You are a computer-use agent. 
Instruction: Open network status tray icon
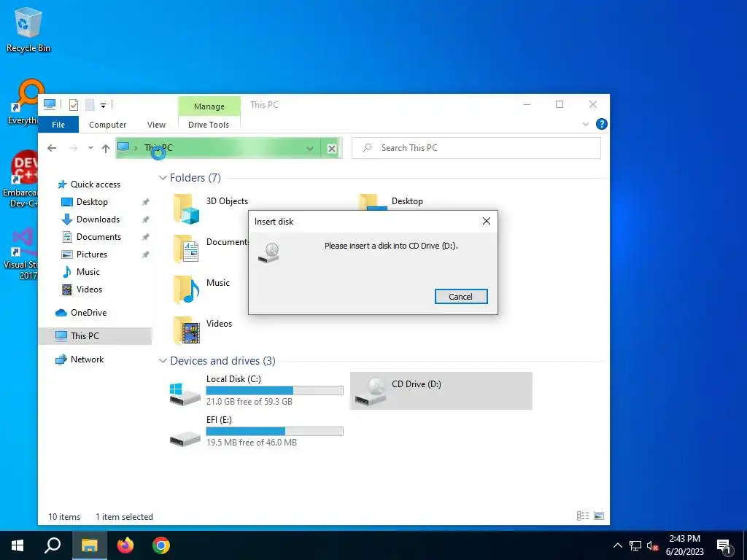tap(635, 545)
